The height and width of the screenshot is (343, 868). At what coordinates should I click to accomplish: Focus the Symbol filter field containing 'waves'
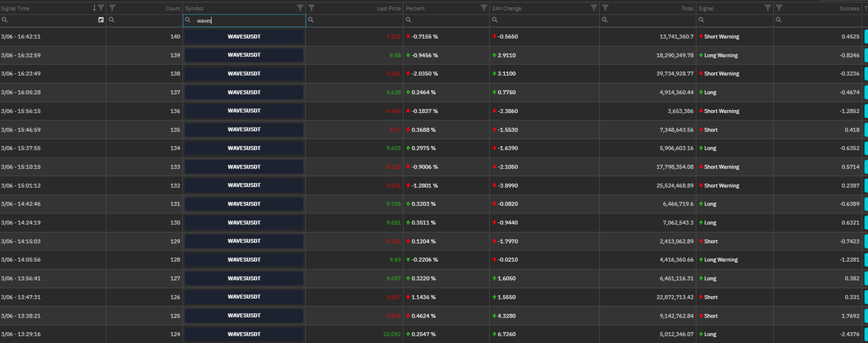(x=244, y=20)
